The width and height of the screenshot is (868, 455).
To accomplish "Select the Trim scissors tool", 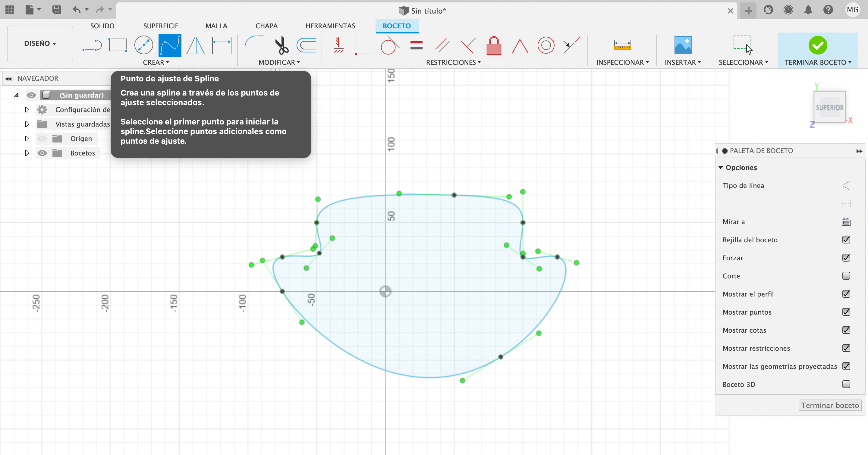I will click(280, 45).
